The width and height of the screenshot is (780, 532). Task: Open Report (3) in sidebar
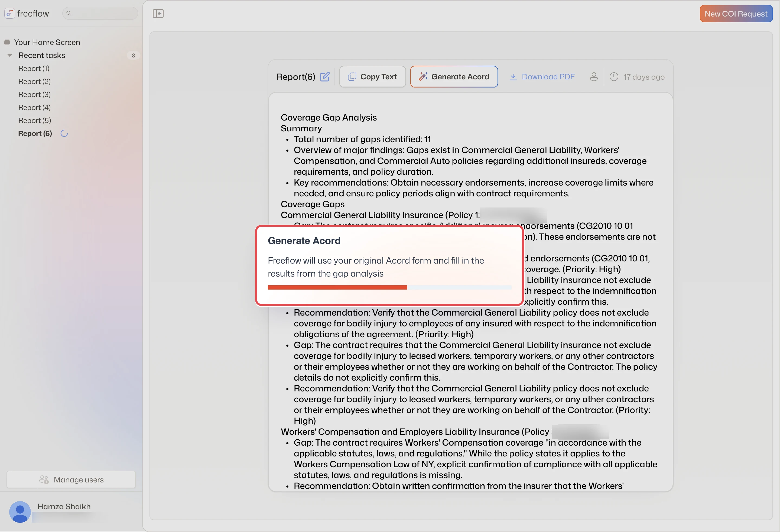point(35,95)
